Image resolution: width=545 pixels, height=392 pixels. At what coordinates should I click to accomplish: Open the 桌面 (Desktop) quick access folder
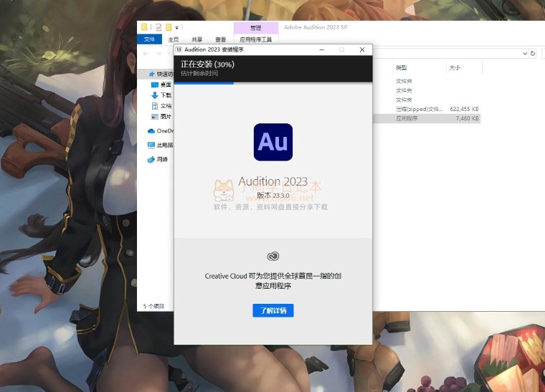pyautogui.click(x=165, y=85)
